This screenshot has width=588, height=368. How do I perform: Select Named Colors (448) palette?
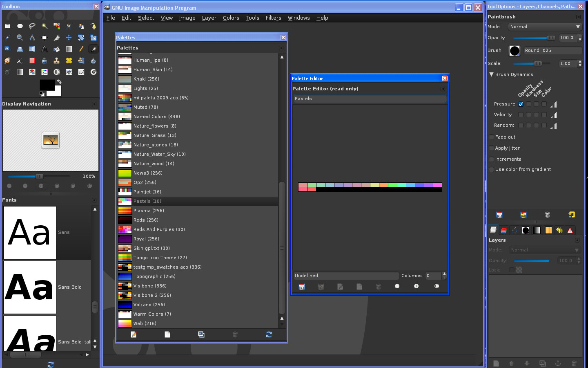click(198, 117)
